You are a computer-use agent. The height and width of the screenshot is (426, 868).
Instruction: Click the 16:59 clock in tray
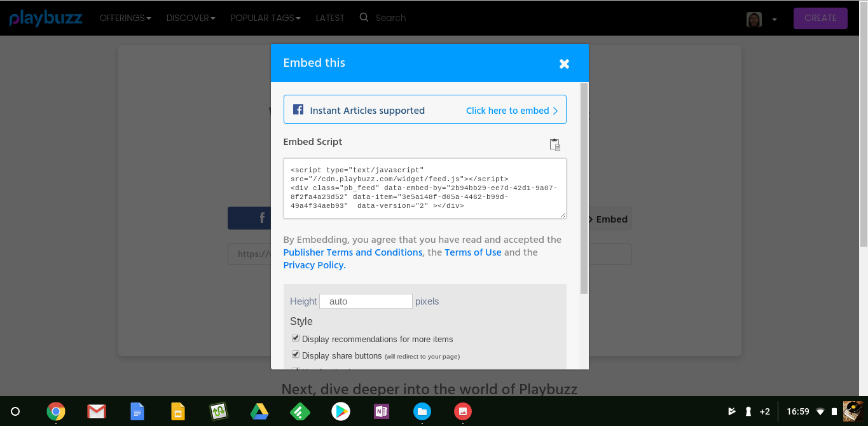tap(797, 411)
